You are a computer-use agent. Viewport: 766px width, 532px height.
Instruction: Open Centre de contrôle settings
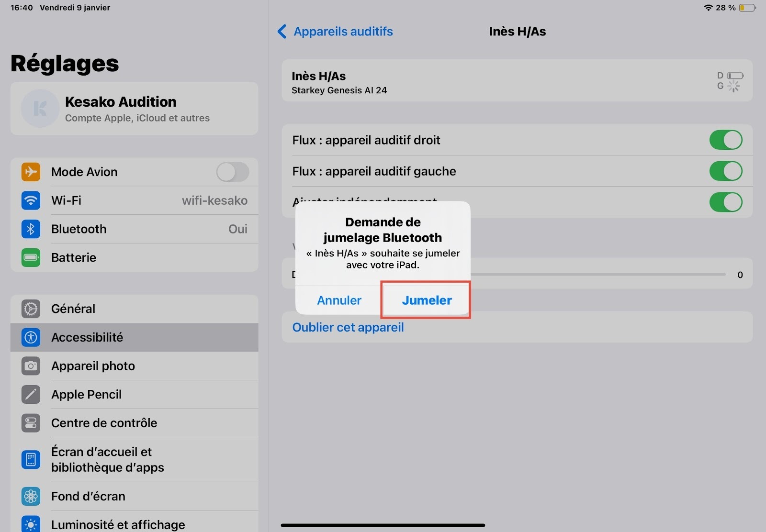tap(135, 423)
